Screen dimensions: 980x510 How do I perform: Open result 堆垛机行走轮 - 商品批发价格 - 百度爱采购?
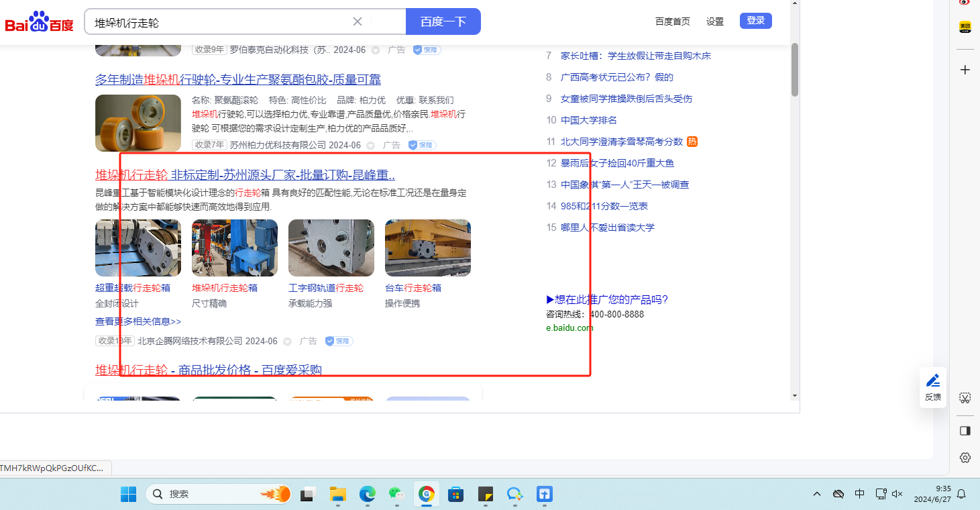coord(209,370)
